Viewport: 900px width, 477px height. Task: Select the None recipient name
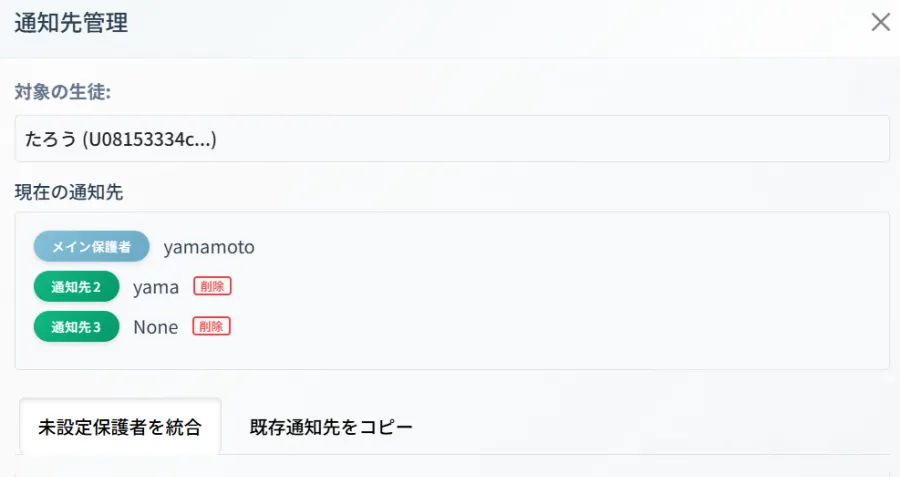pyautogui.click(x=156, y=327)
